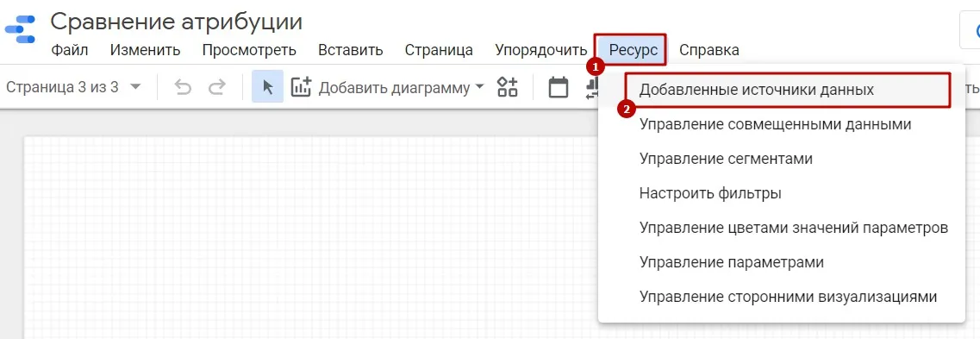Expand the 'Добавить диаграмму' dropdown

[479, 87]
